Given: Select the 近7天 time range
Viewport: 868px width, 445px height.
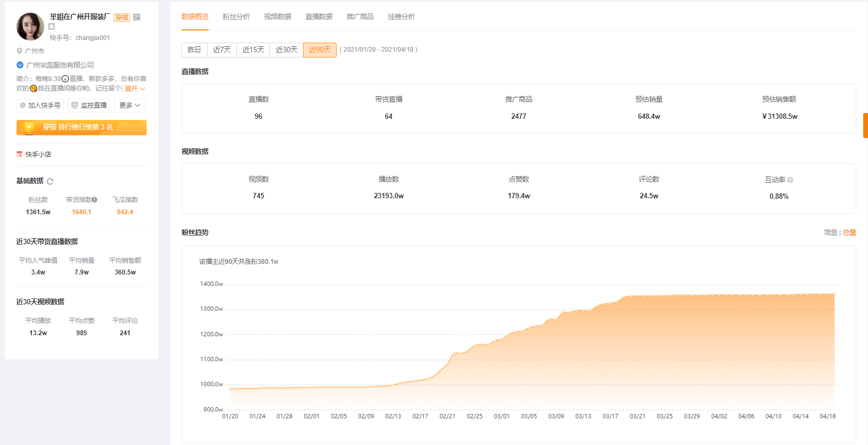Looking at the screenshot, I should click(222, 50).
